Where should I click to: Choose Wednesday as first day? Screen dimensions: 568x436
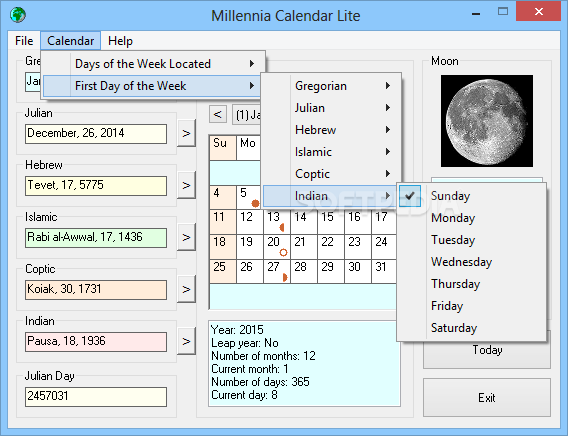point(472,262)
